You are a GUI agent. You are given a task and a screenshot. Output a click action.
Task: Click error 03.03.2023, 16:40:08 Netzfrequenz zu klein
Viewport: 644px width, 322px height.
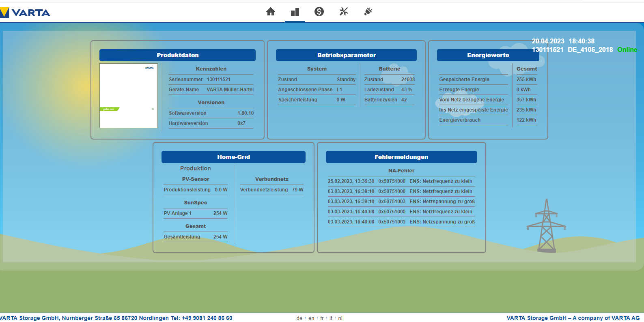pos(401,212)
